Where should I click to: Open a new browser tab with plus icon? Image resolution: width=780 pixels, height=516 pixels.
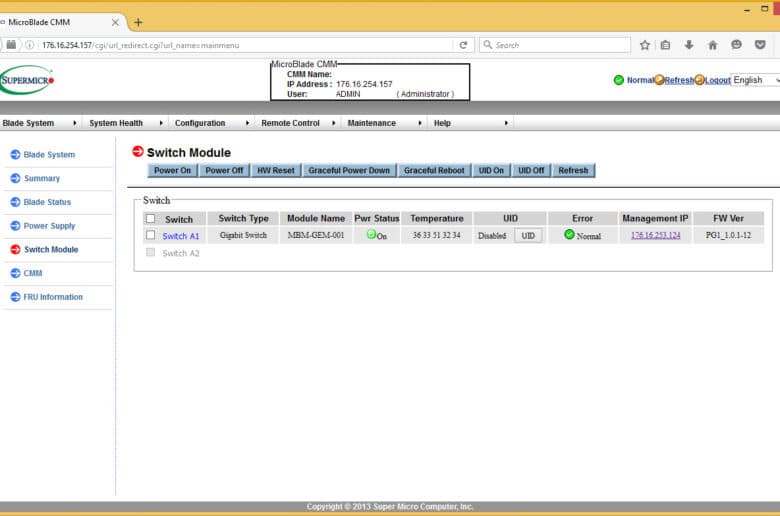tap(138, 22)
